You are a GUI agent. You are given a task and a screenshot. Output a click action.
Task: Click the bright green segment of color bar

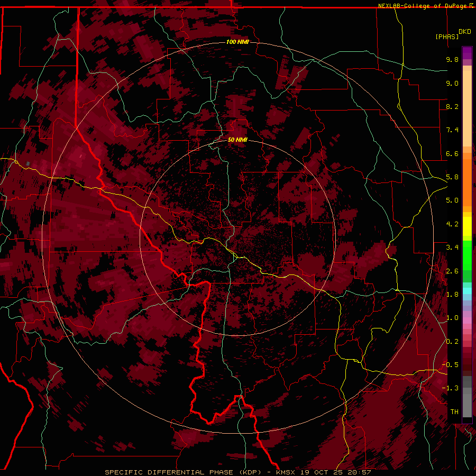[x=467, y=255]
